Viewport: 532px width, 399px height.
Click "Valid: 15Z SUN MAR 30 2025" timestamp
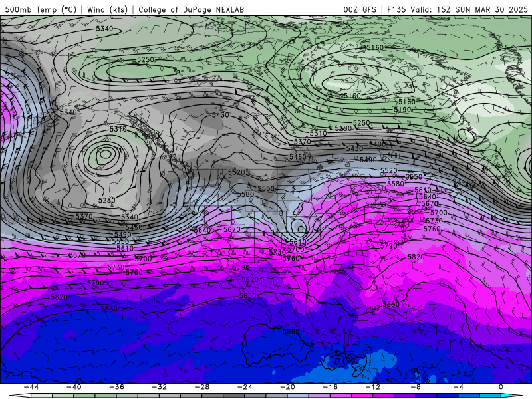469,9
